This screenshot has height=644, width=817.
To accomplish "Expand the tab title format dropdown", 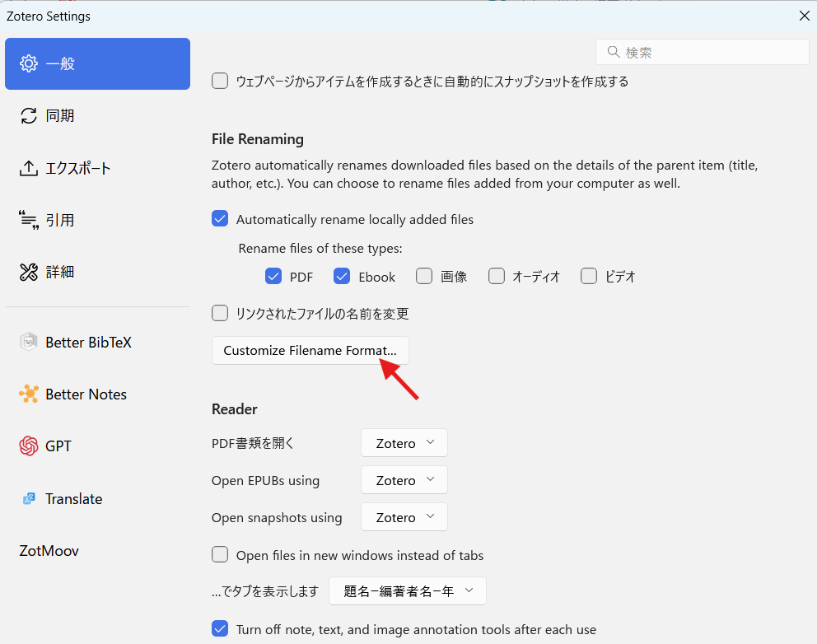I will coord(407,590).
